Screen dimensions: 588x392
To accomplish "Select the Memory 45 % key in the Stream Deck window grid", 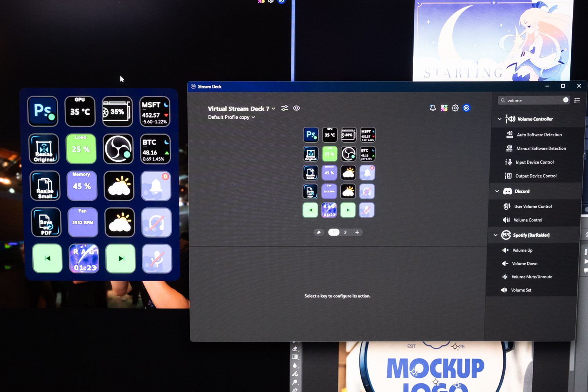I will tap(330, 172).
